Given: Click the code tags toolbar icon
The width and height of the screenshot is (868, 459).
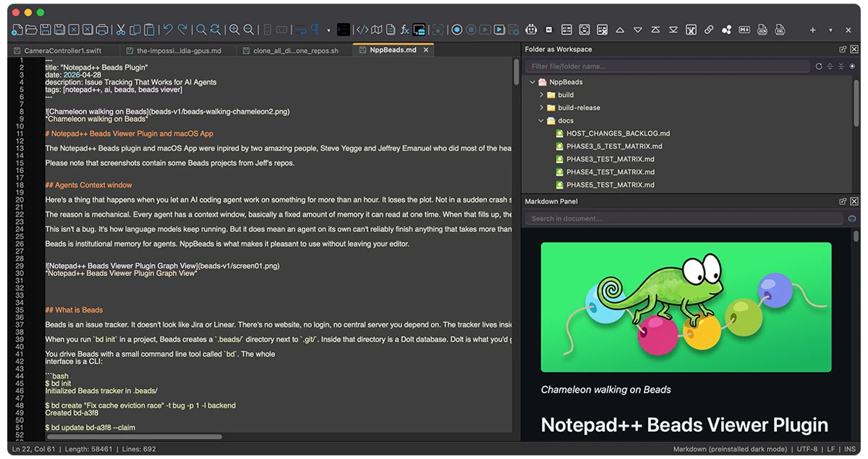Looking at the screenshot, I should coord(363,30).
